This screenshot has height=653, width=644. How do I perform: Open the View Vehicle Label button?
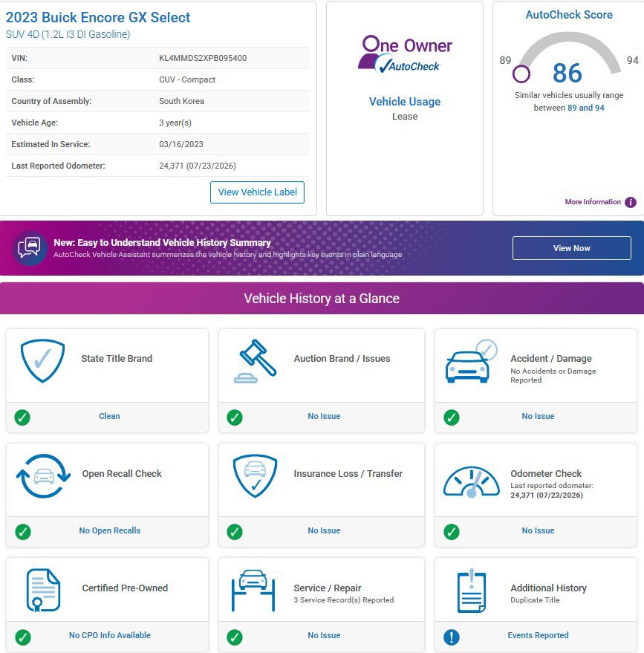257,192
